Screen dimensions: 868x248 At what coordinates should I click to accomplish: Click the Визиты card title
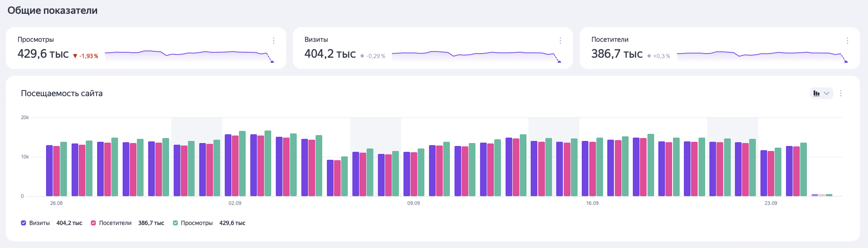(316, 39)
